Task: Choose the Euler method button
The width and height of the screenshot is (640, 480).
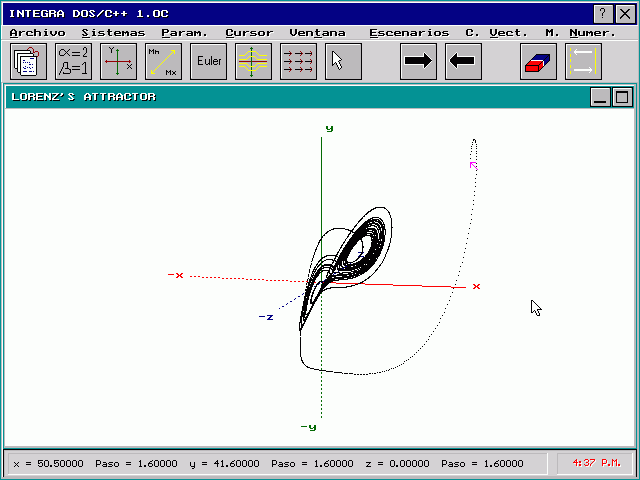Action: [x=209, y=61]
